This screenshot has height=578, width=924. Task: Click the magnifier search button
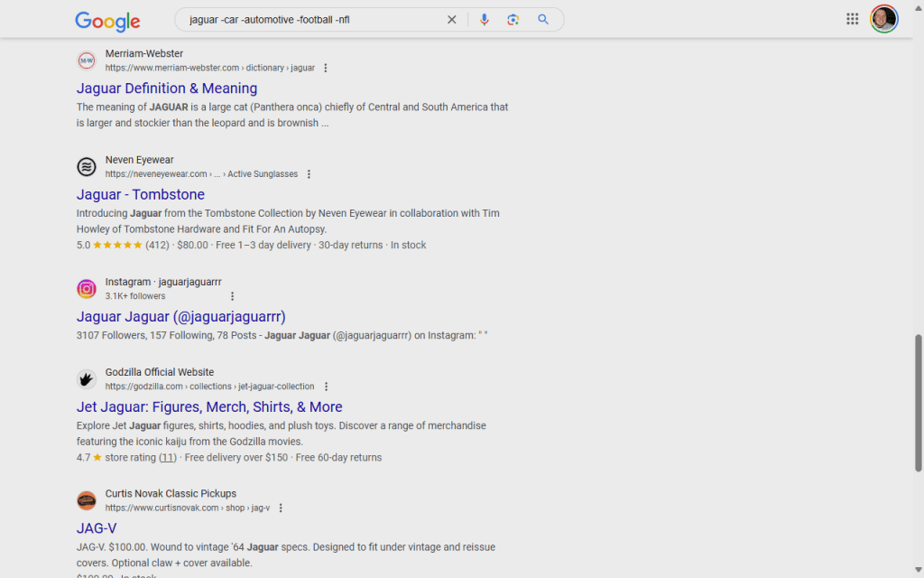tap(543, 20)
